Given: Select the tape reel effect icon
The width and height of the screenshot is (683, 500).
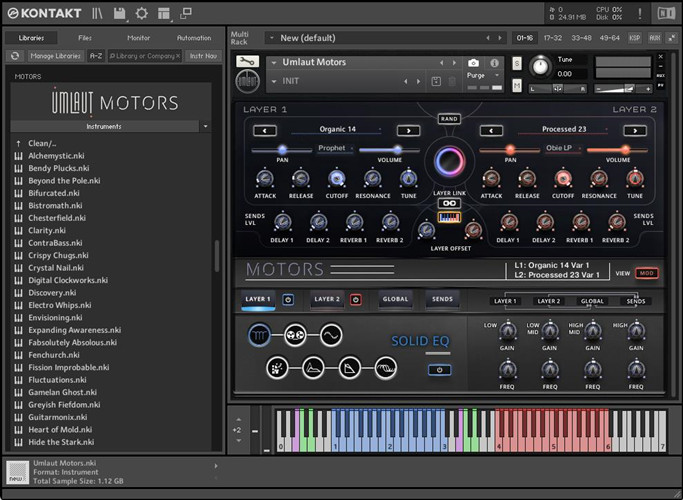Looking at the screenshot, I should point(295,335).
